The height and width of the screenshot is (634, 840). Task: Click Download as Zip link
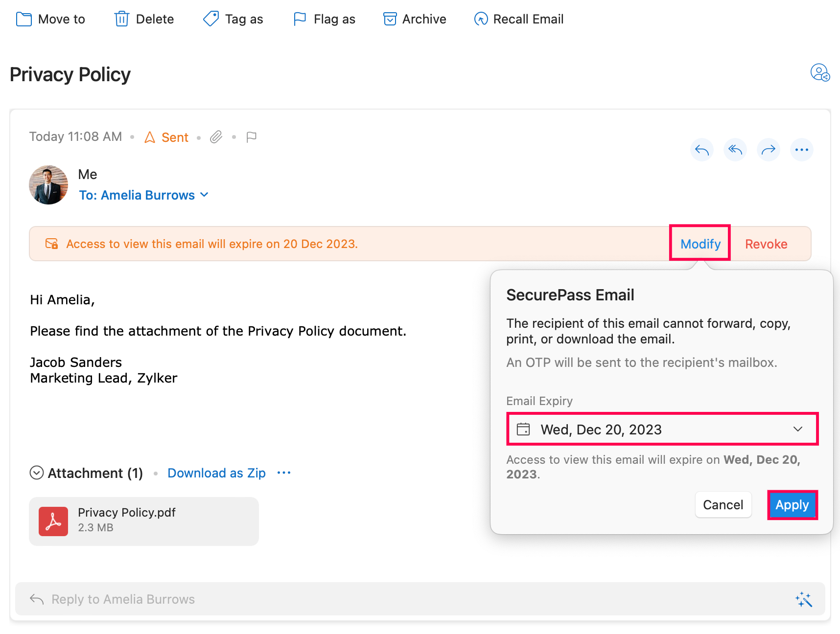click(216, 473)
